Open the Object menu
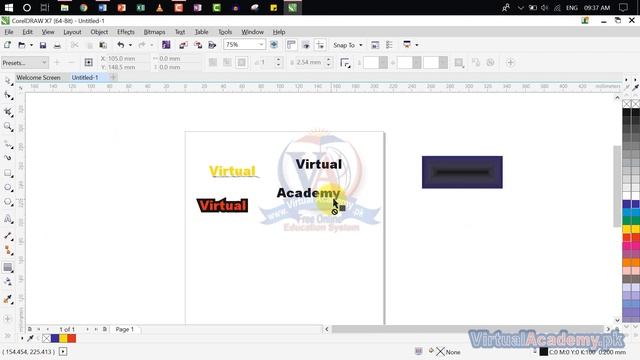The width and height of the screenshot is (640, 360). coord(99,32)
